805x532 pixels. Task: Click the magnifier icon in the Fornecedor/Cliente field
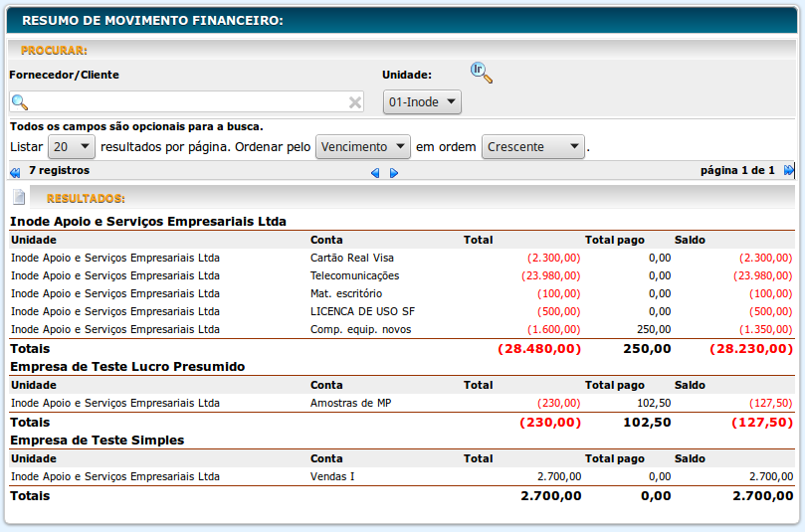(20, 102)
